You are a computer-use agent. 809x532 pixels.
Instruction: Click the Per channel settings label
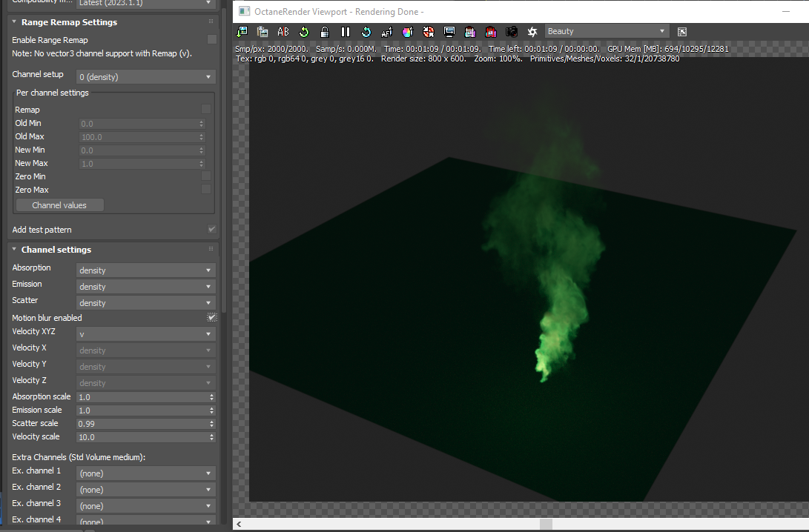[52, 93]
